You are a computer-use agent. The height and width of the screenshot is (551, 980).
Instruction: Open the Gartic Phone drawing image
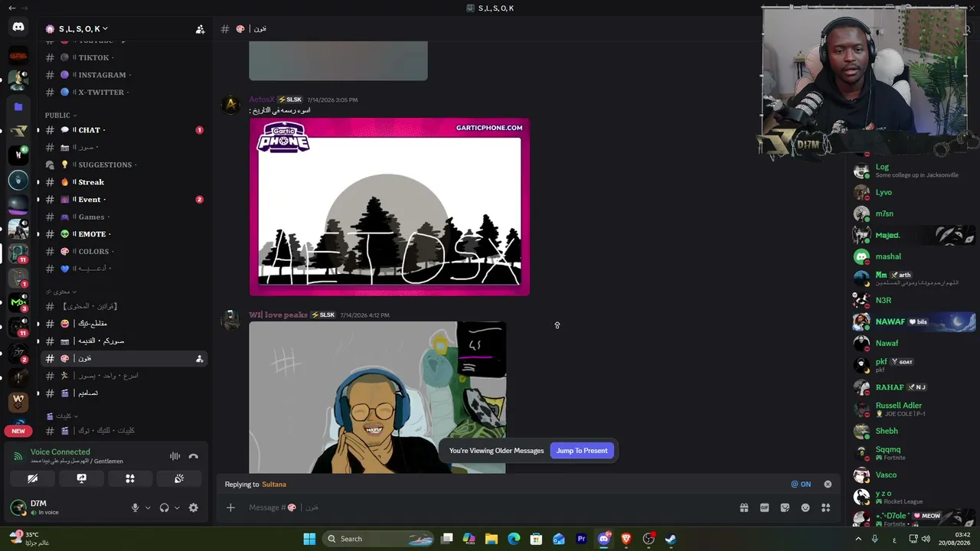(x=389, y=207)
